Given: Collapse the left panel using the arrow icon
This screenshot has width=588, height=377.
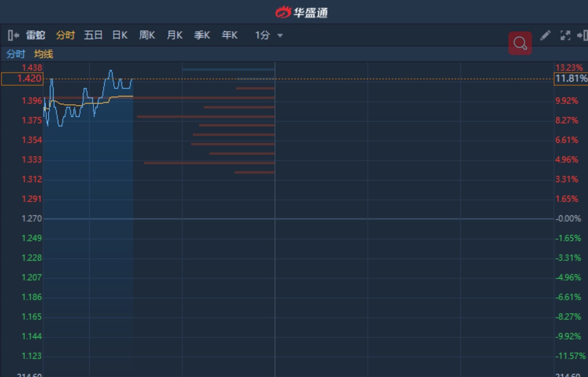Looking at the screenshot, I should pyautogui.click(x=13, y=36).
